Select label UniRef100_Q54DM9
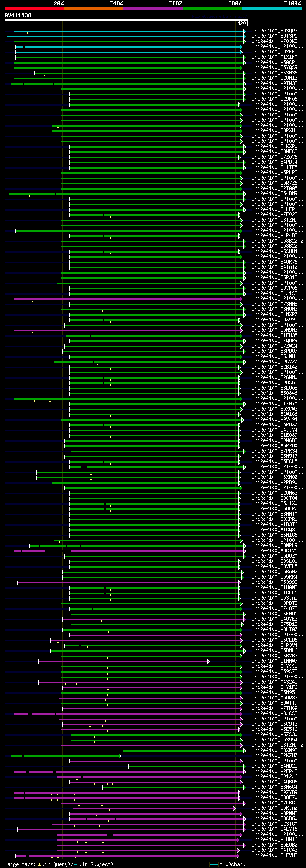The height and width of the screenshot is (868, 306). point(274,193)
